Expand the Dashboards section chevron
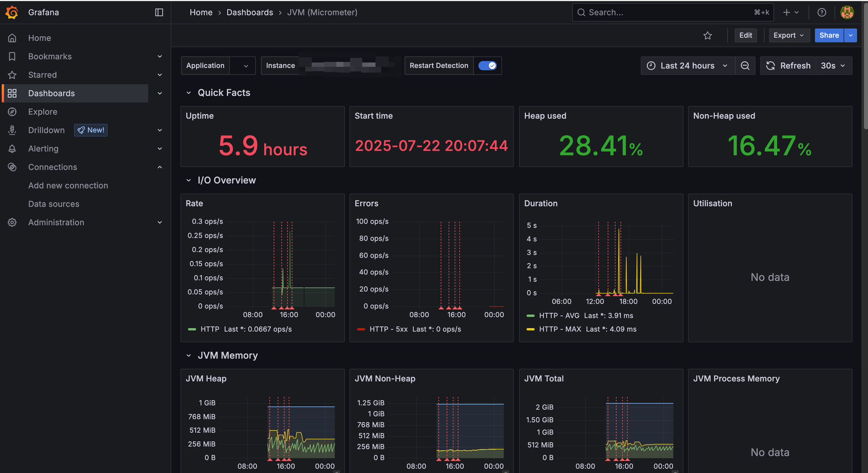 coord(160,93)
